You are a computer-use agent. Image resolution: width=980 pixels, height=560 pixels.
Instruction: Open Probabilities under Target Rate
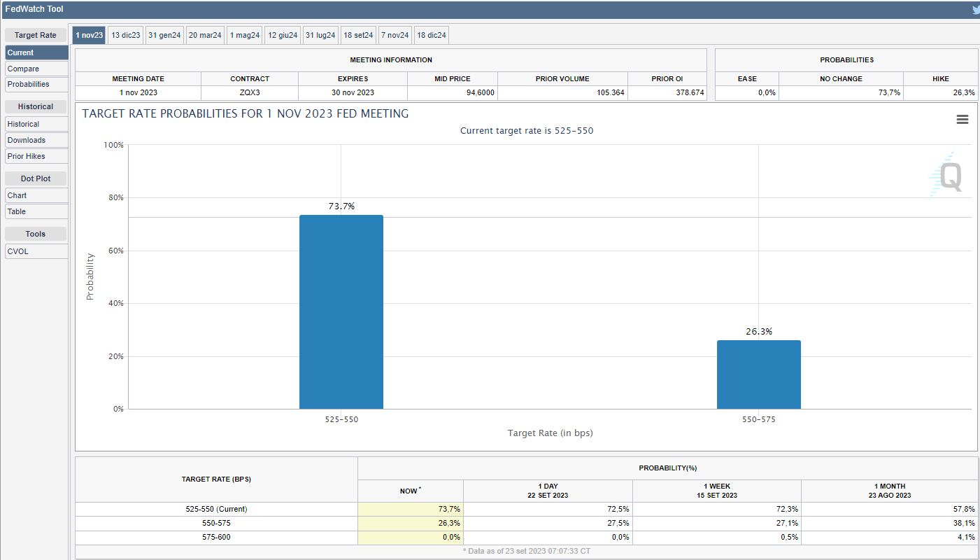point(36,84)
